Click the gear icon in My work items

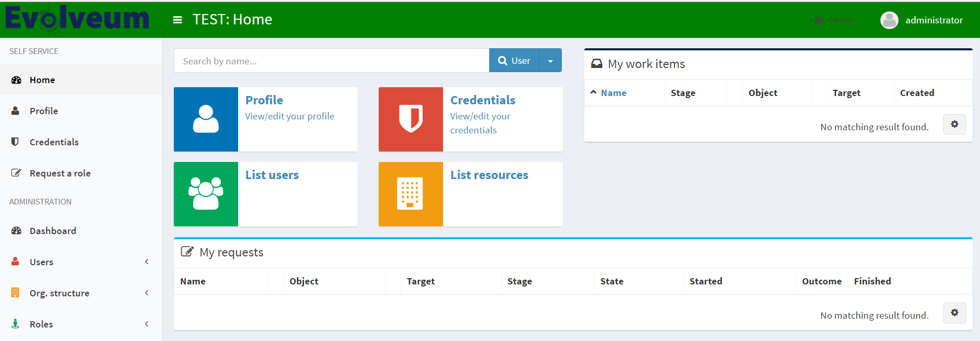954,125
